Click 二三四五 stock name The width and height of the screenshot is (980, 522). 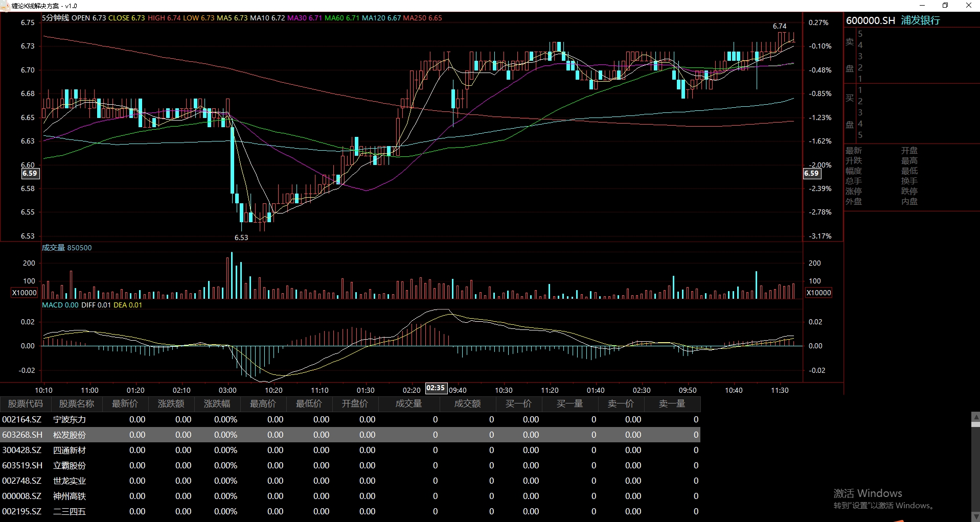70,511
